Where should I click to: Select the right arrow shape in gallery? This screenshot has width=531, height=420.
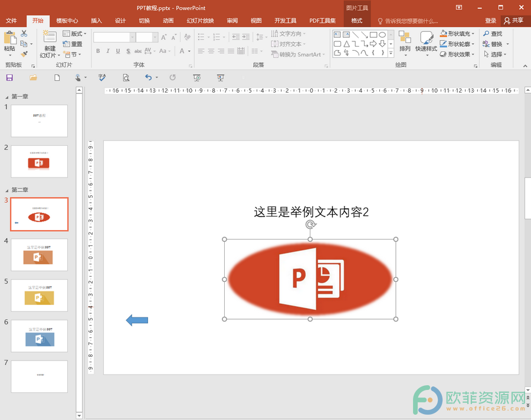pos(373,44)
